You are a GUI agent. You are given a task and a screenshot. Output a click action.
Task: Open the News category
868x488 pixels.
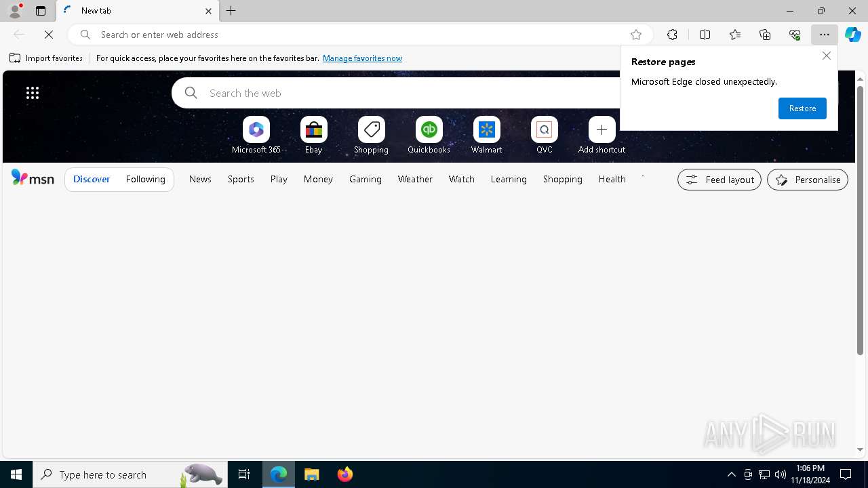(200, 179)
